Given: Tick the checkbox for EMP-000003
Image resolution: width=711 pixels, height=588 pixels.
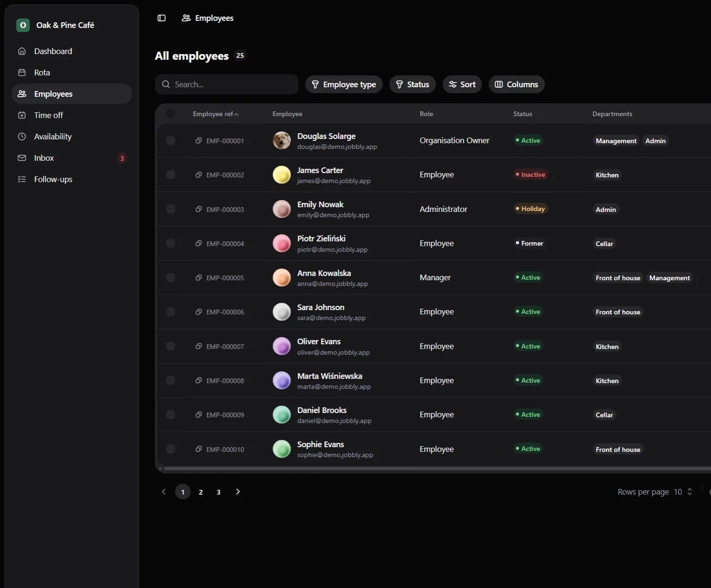Looking at the screenshot, I should pyautogui.click(x=171, y=209).
